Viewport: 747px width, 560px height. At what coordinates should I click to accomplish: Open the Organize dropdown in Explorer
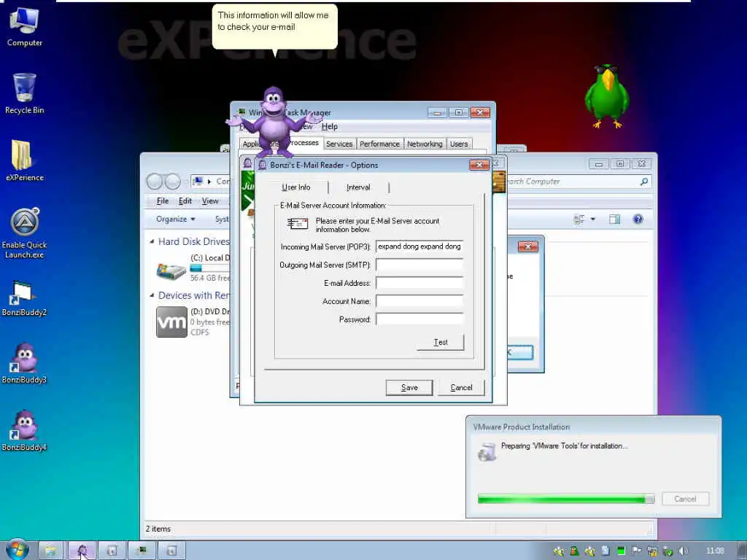click(175, 219)
